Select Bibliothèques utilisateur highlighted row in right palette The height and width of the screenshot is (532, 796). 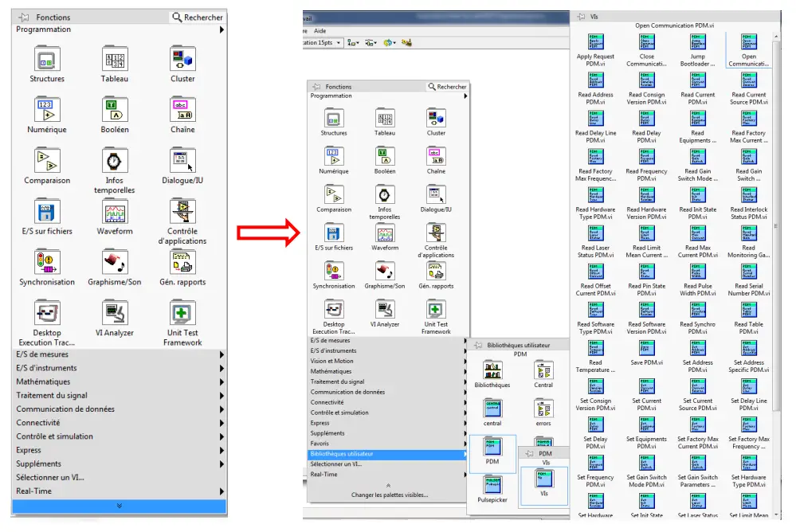click(x=388, y=454)
